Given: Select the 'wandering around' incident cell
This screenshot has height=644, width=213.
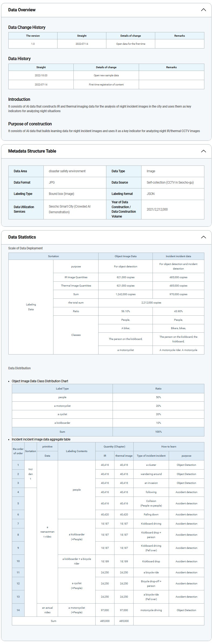Looking at the screenshot, I should [151, 474].
